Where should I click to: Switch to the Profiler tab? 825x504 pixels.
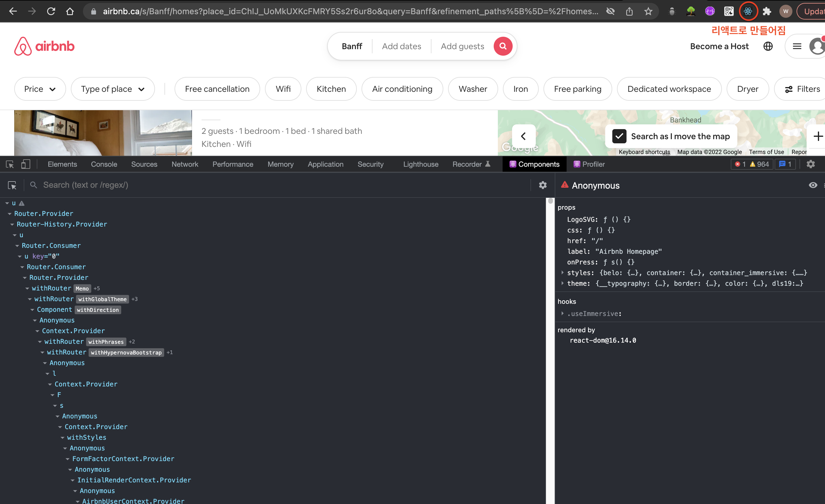tap(589, 164)
